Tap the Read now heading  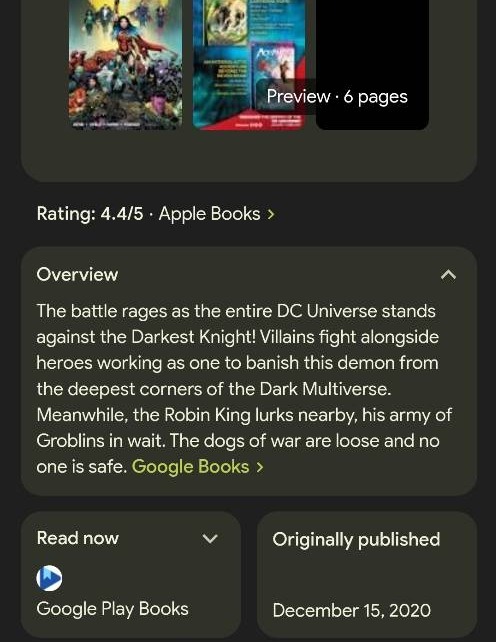(x=78, y=538)
